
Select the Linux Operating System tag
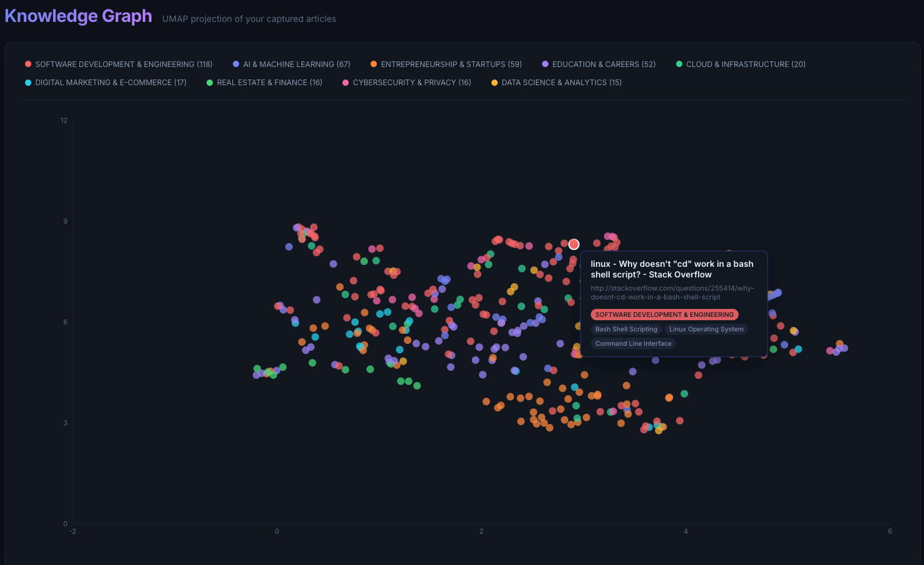coord(706,329)
